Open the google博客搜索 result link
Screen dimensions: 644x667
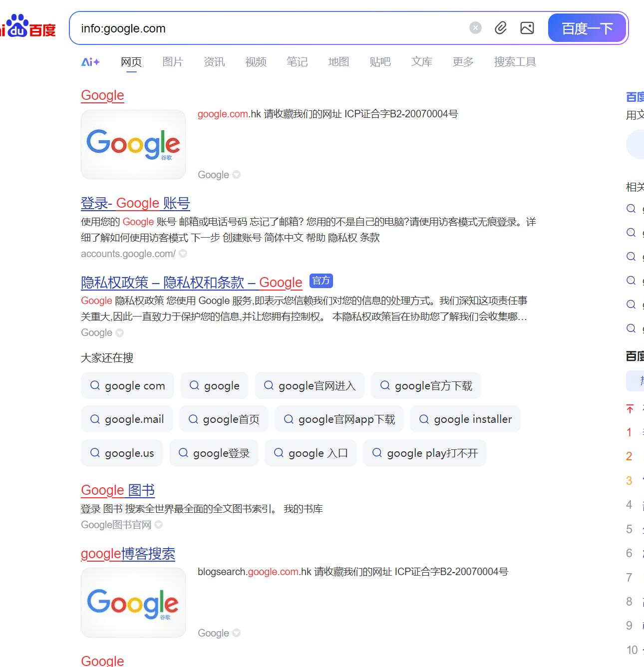point(128,554)
